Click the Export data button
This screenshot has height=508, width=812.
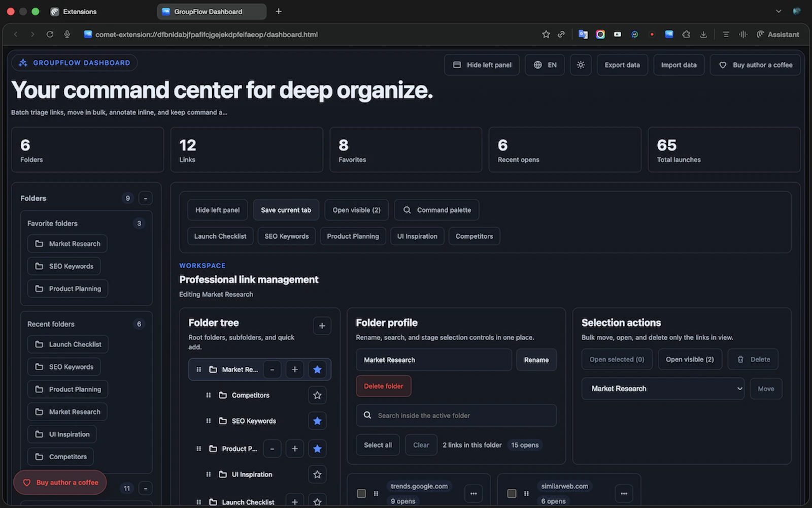click(622, 65)
